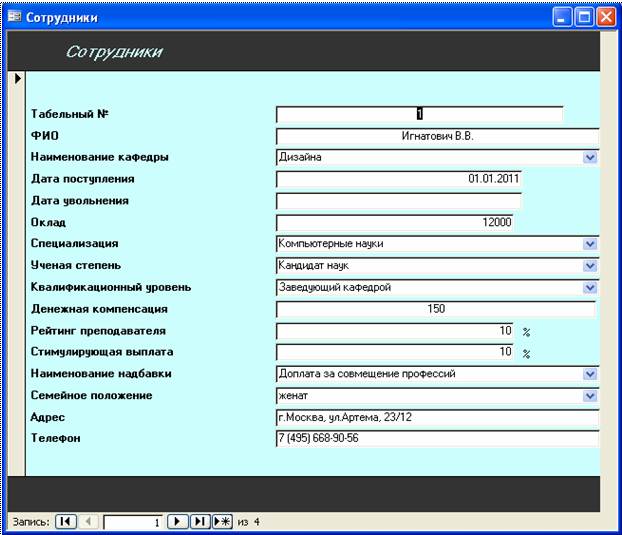The width and height of the screenshot is (622, 535).
Task: Open the Наименование кафедры dropdown
Action: [590, 157]
